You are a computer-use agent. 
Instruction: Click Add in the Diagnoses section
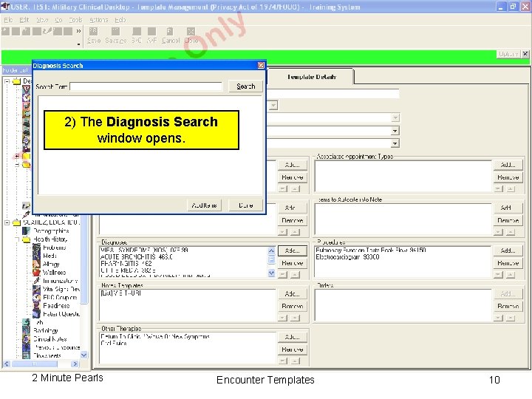(292, 250)
